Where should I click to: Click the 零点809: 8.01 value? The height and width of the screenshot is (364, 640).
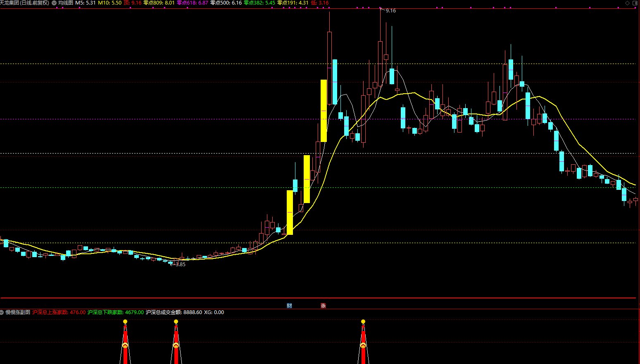(x=159, y=3)
